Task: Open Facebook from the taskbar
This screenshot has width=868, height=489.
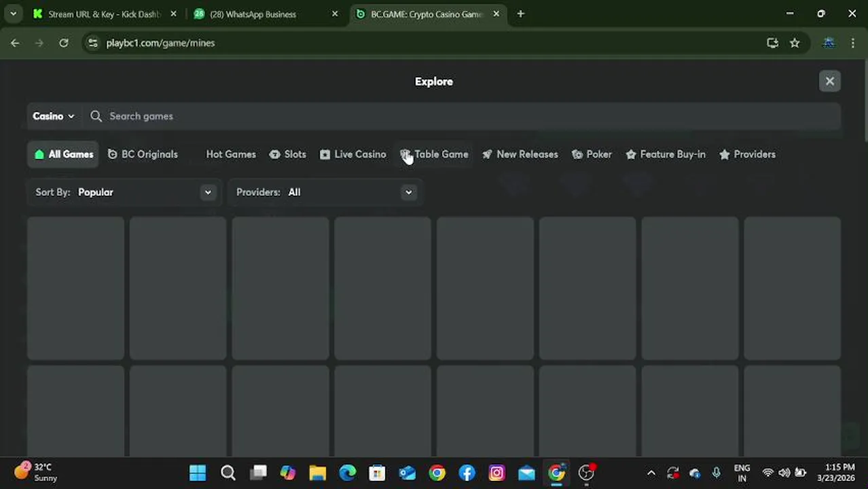Action: (467, 473)
